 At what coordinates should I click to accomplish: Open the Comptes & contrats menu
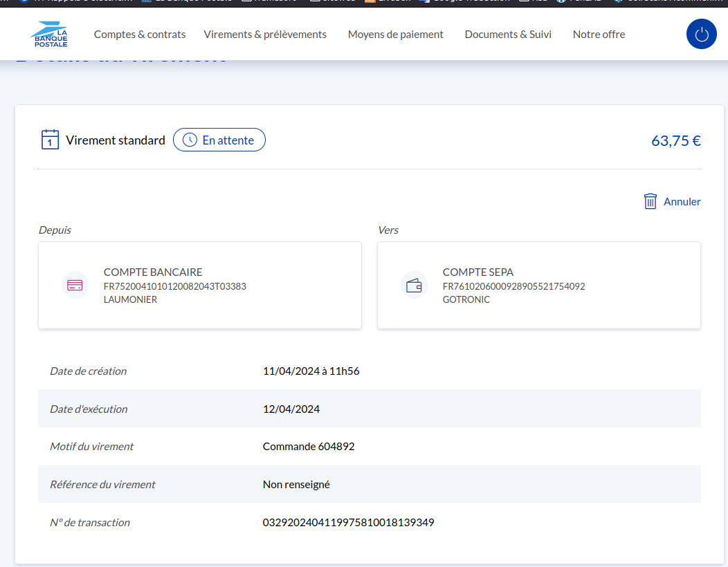tap(140, 34)
